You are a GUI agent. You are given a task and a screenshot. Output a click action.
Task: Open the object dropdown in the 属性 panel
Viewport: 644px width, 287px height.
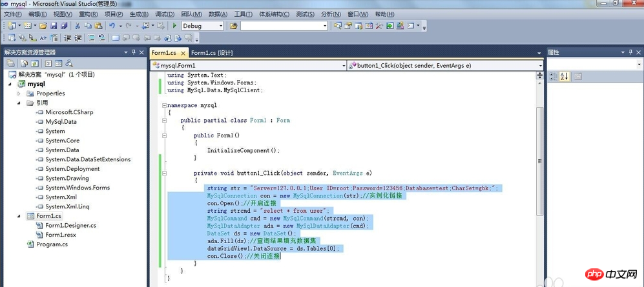point(639,64)
